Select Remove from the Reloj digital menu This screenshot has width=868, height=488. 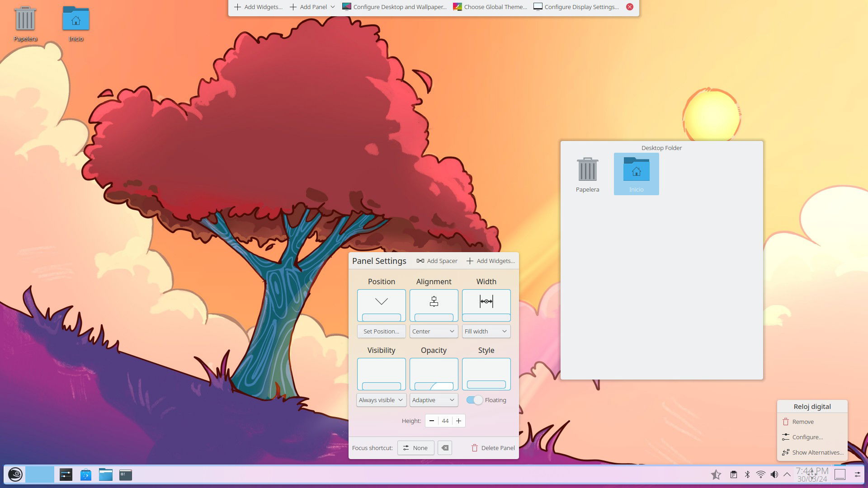pyautogui.click(x=802, y=422)
